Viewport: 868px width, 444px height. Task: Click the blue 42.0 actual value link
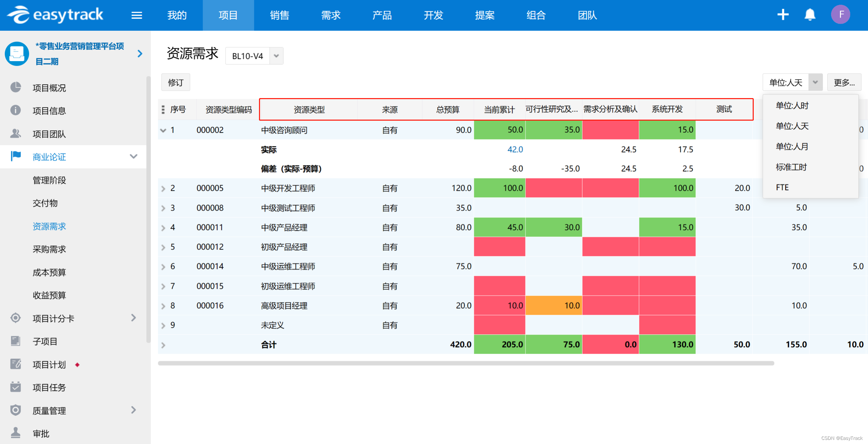515,149
